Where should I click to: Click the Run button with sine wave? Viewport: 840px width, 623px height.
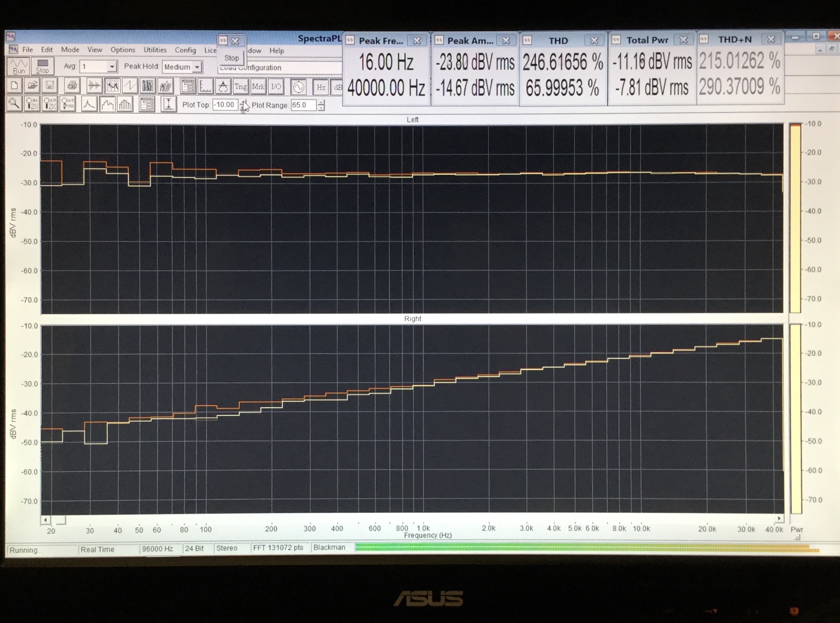[18, 66]
